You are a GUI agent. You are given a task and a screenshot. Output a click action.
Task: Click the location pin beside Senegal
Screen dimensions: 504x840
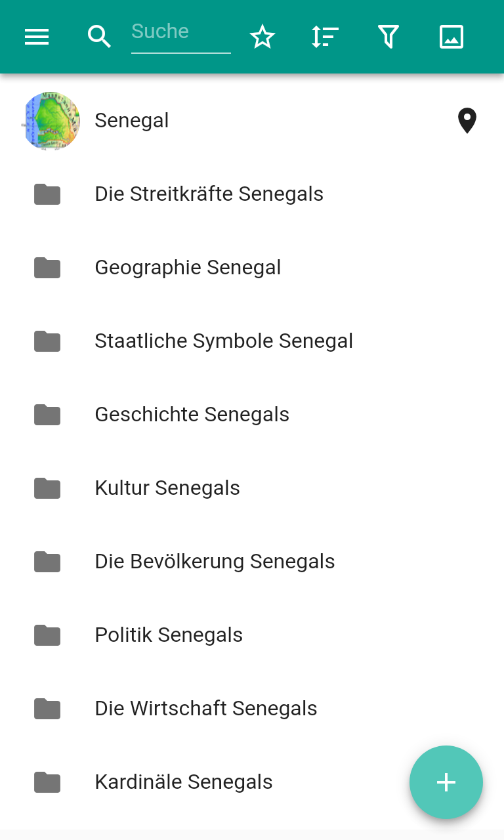point(467,121)
